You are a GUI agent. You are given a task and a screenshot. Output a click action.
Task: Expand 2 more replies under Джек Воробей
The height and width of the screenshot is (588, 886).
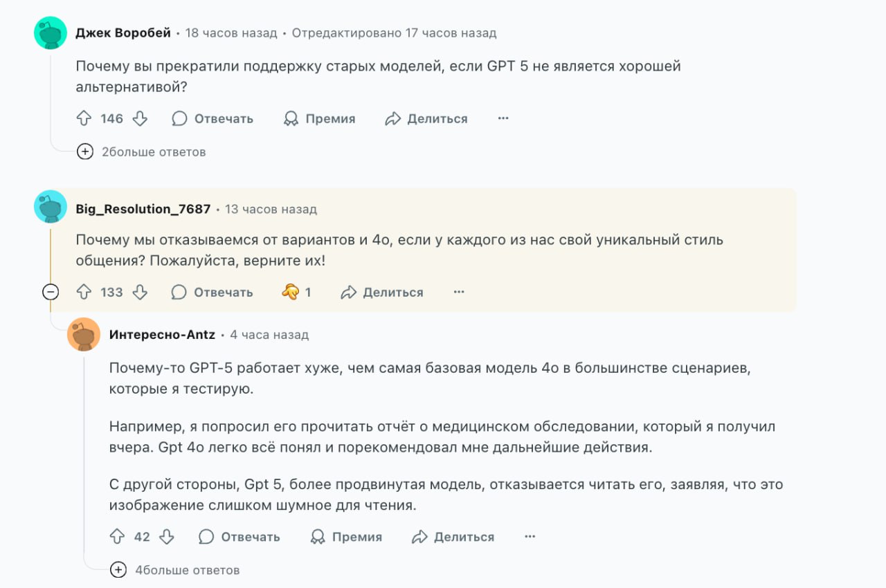(85, 152)
